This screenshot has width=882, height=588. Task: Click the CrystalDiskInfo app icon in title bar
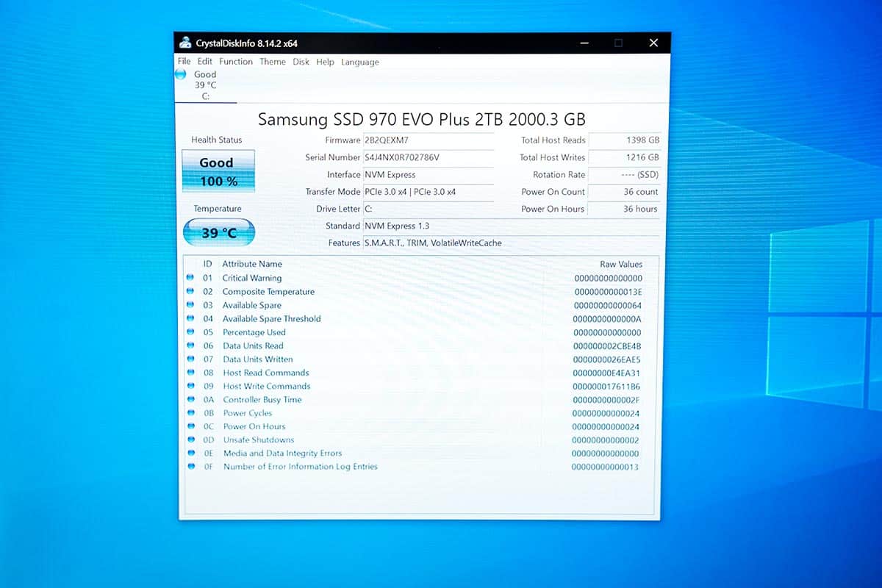tap(185, 43)
